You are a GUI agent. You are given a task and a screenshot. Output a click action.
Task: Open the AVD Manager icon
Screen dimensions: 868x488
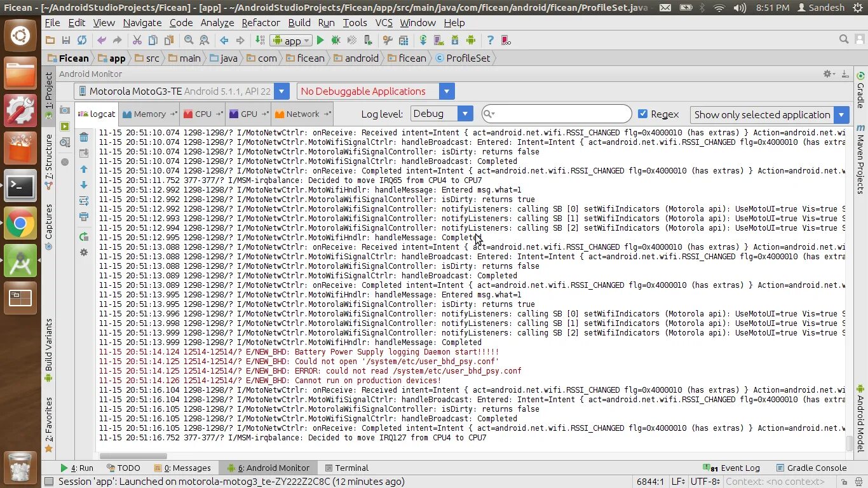pyautogui.click(x=439, y=40)
